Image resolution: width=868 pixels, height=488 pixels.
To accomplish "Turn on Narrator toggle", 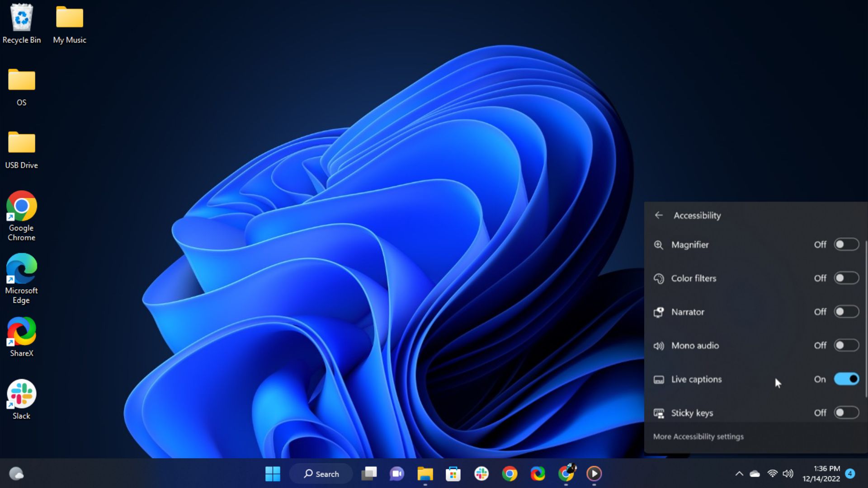I will click(x=846, y=312).
